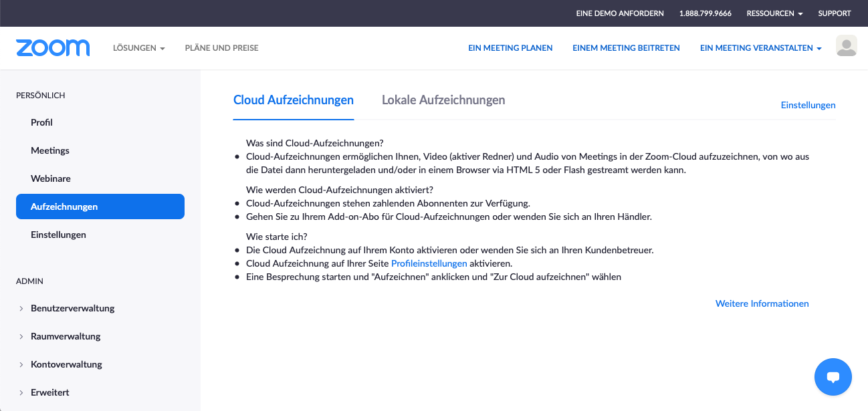Open Einstellungen in the sidebar

[x=58, y=235]
